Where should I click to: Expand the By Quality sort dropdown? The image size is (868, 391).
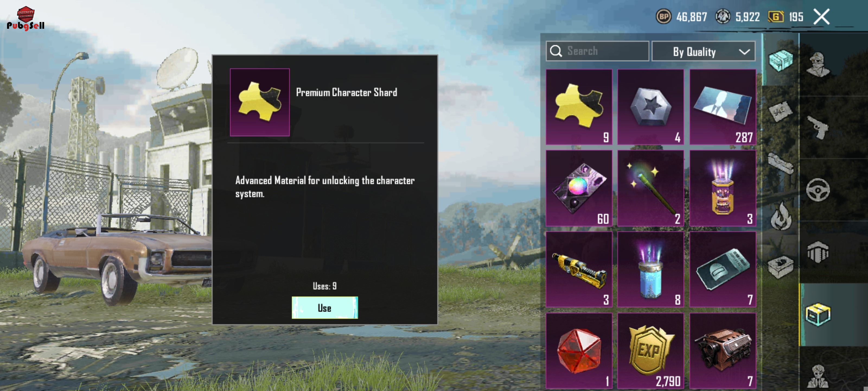pyautogui.click(x=703, y=51)
